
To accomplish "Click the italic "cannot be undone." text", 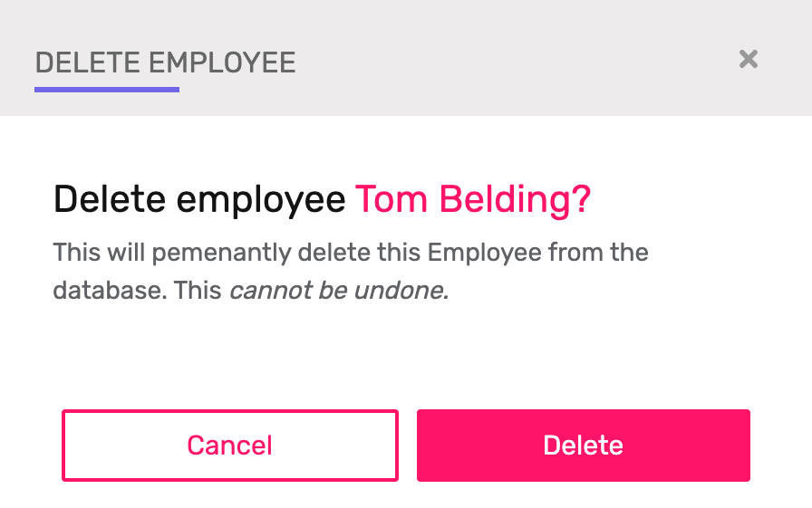I will pyautogui.click(x=339, y=292).
